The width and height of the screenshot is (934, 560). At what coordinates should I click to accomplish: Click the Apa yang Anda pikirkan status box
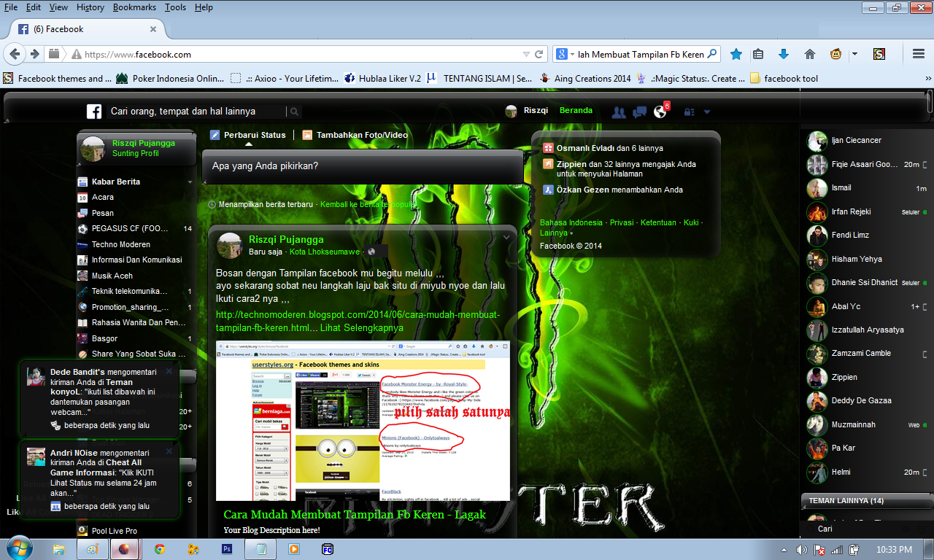click(363, 166)
